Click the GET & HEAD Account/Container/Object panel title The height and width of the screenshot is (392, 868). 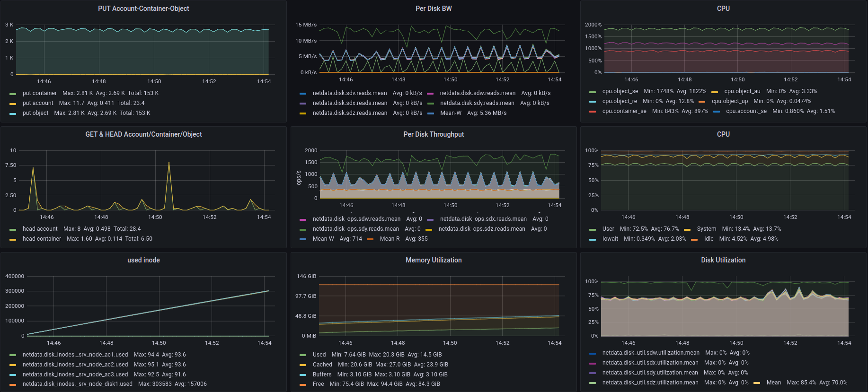pos(143,134)
